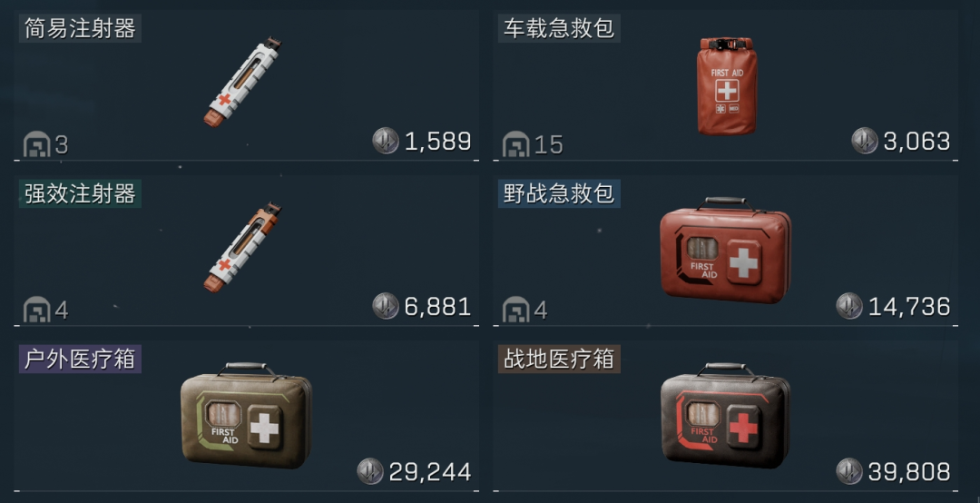Click the coin icon next to 3,063
The image size is (980, 503).
coord(865,141)
